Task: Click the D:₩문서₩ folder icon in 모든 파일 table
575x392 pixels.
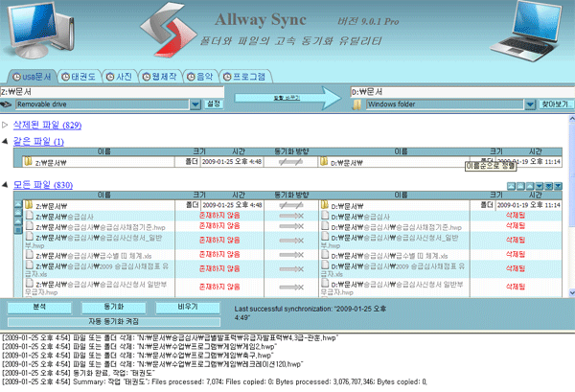Action: (324, 204)
